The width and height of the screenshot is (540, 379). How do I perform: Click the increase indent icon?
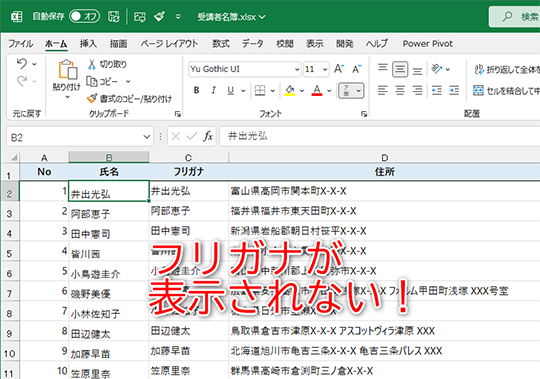(x=454, y=91)
